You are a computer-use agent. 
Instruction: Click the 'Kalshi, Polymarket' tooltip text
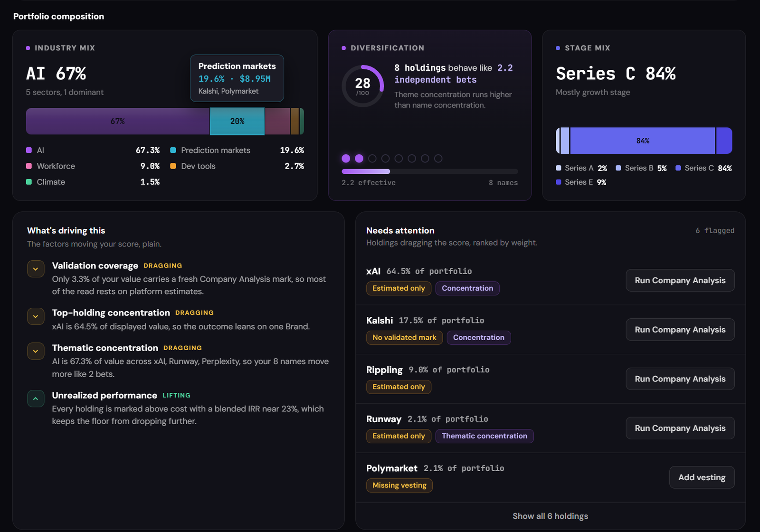click(228, 91)
